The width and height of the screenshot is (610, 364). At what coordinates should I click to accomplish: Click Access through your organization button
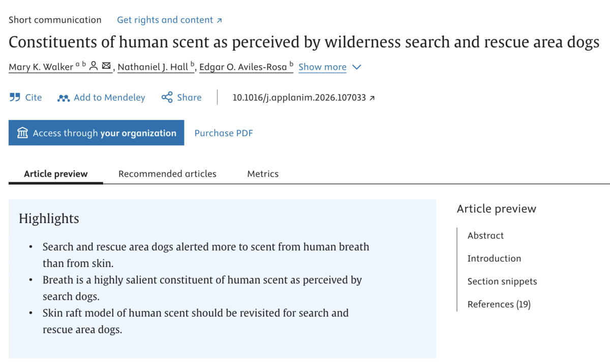(97, 133)
